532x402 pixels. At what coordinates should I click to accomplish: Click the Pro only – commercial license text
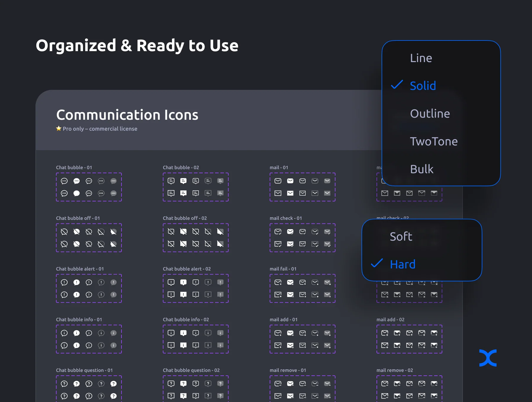tap(100, 129)
